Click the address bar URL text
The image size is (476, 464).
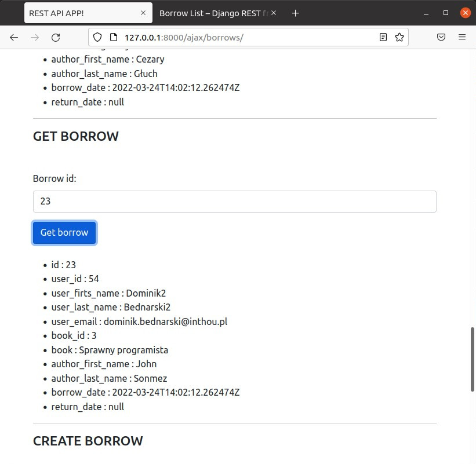(x=184, y=37)
